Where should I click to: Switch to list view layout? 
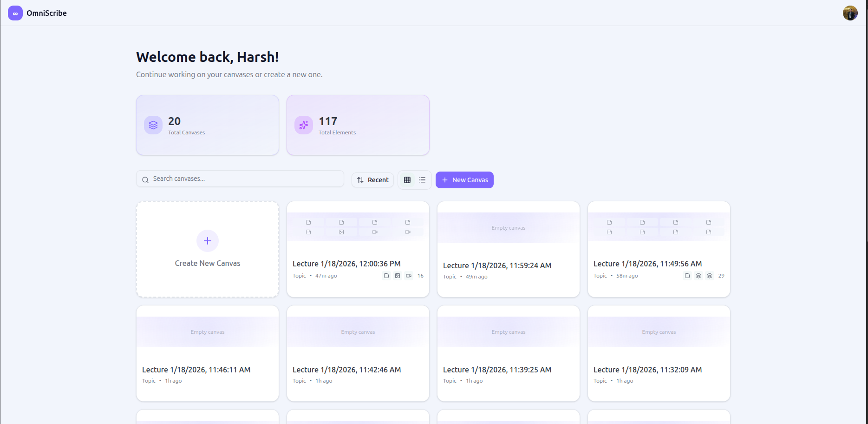point(422,180)
